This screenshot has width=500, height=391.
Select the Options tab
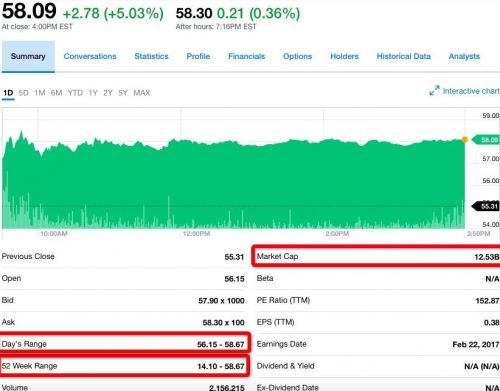(x=297, y=56)
